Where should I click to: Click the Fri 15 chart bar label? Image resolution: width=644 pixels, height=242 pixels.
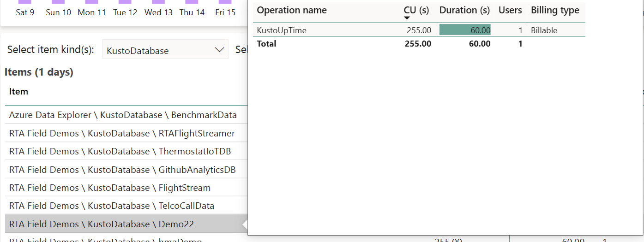(225, 12)
